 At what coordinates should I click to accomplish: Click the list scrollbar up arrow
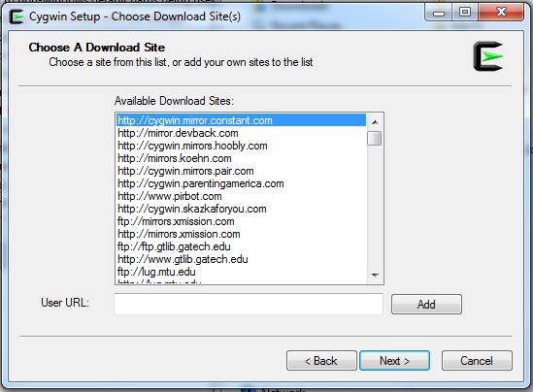pos(375,122)
